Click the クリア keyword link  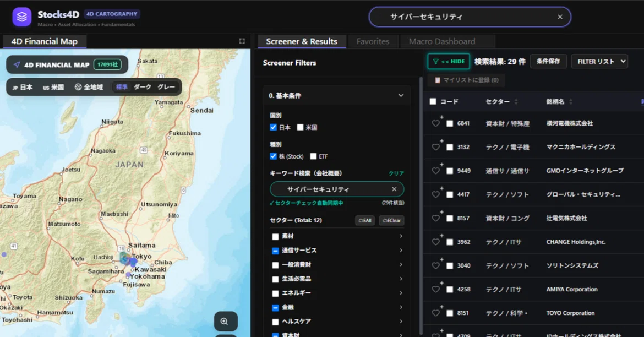point(396,173)
